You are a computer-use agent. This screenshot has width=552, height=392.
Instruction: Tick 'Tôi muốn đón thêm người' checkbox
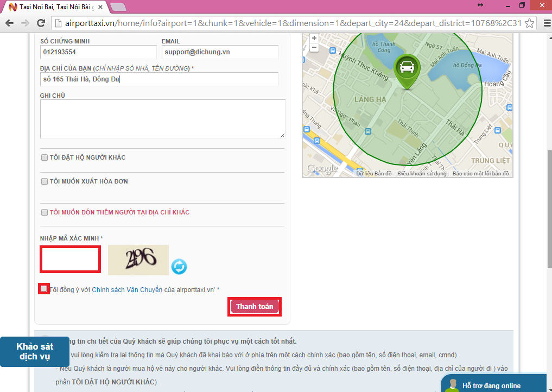point(44,212)
